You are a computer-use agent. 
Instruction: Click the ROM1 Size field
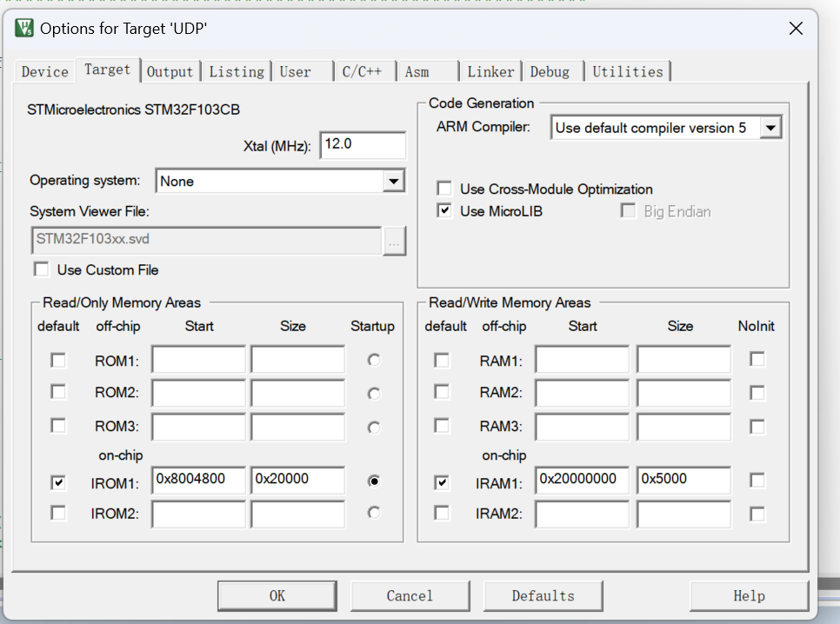click(x=298, y=360)
